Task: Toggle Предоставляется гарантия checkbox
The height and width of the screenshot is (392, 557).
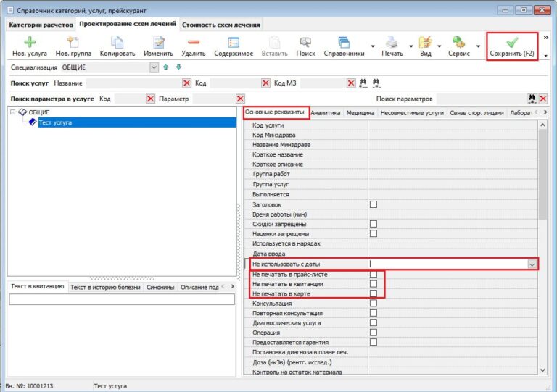Action: click(x=374, y=342)
